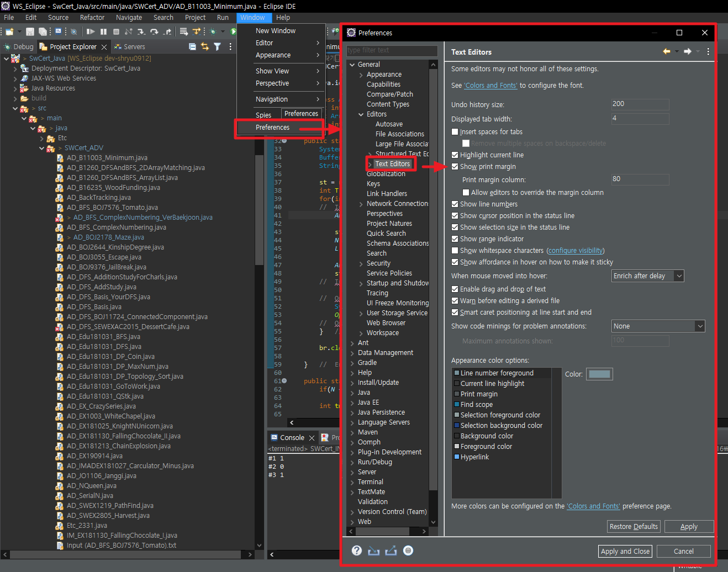Click the type filter text field
728x572 pixels.
point(392,50)
